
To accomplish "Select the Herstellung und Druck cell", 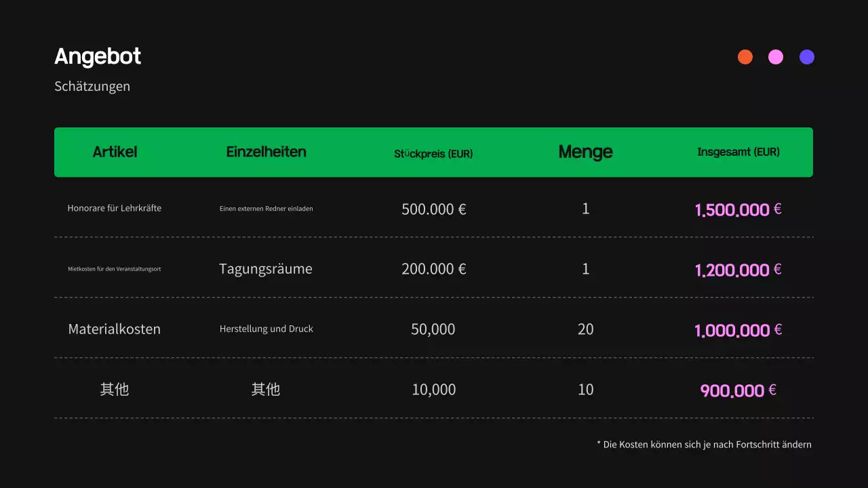I will pos(266,329).
